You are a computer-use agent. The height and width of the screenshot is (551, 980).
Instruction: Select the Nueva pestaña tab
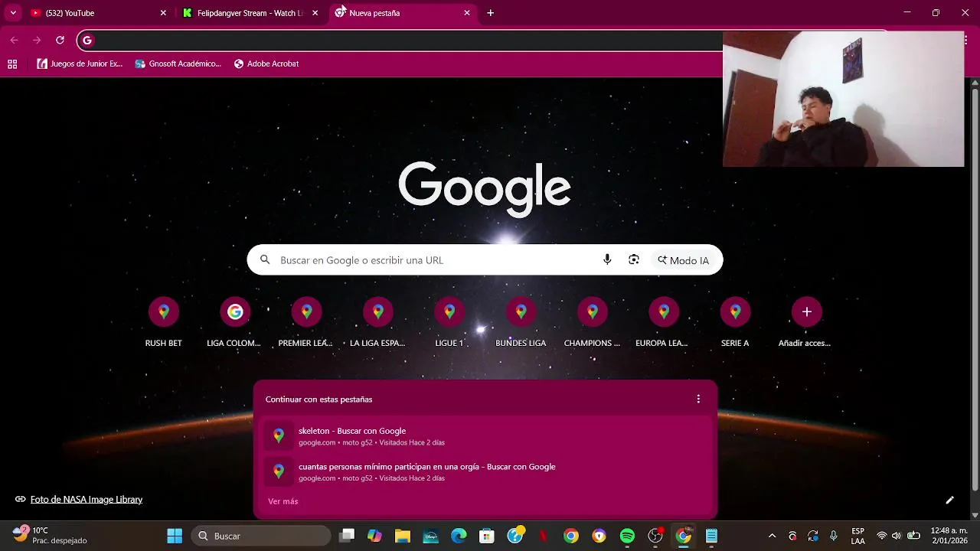pos(402,13)
